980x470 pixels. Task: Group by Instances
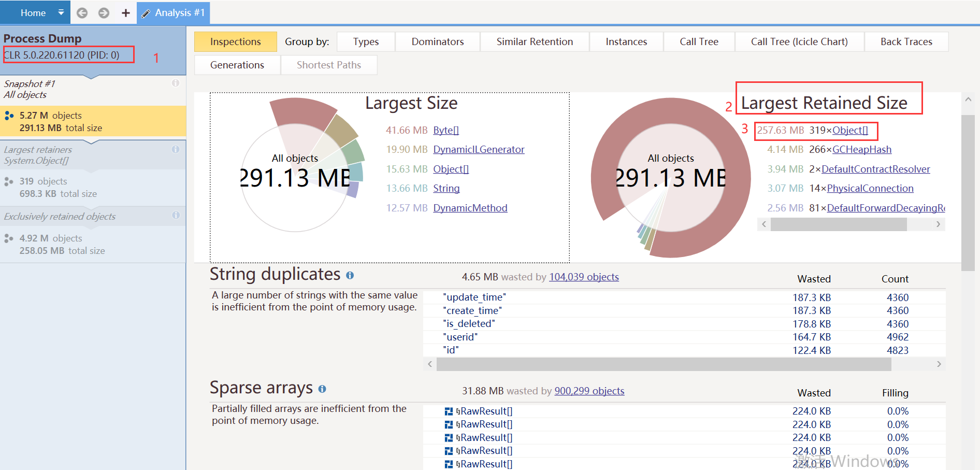tap(626, 41)
